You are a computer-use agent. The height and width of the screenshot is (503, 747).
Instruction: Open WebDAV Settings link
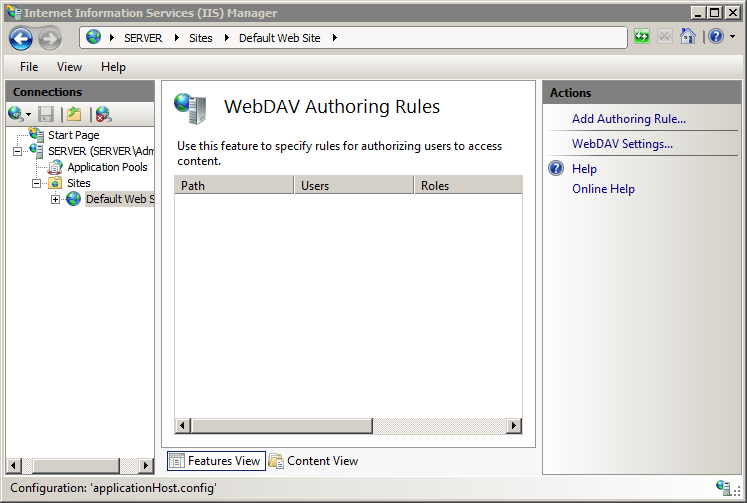click(622, 143)
